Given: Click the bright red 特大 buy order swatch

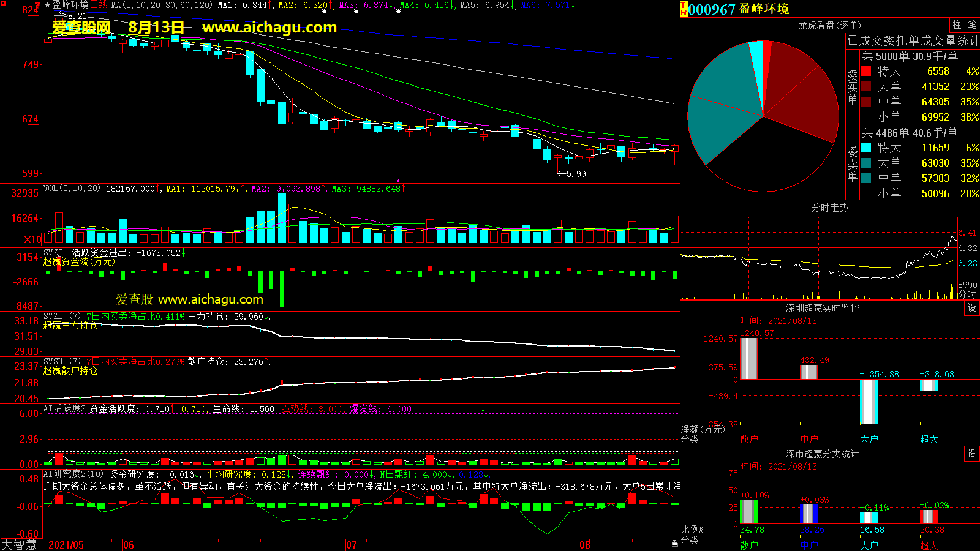Looking at the screenshot, I should (x=866, y=71).
